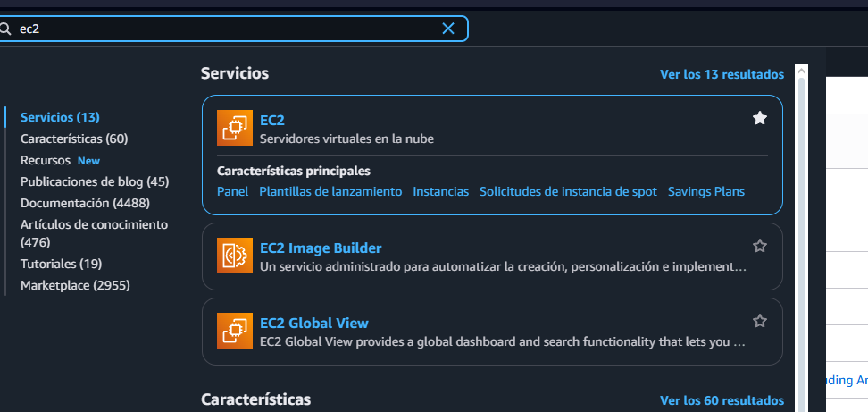Open the EC2 service title link
Screen dimensions: 868x412
pyautogui.click(x=271, y=120)
